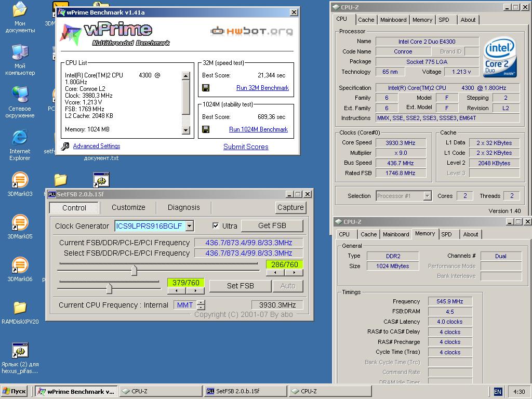
Task: Click the Capture button in SetFSB
Action: click(x=290, y=207)
